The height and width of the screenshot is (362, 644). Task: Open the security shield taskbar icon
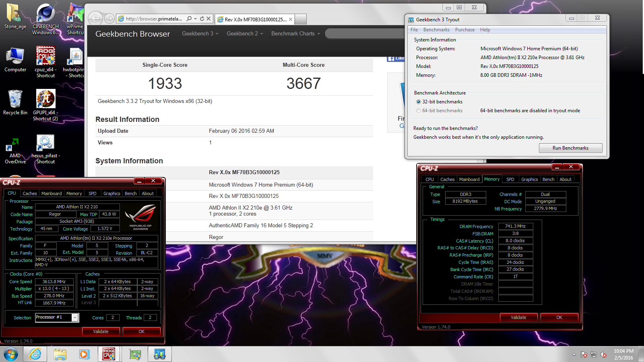pos(135,354)
